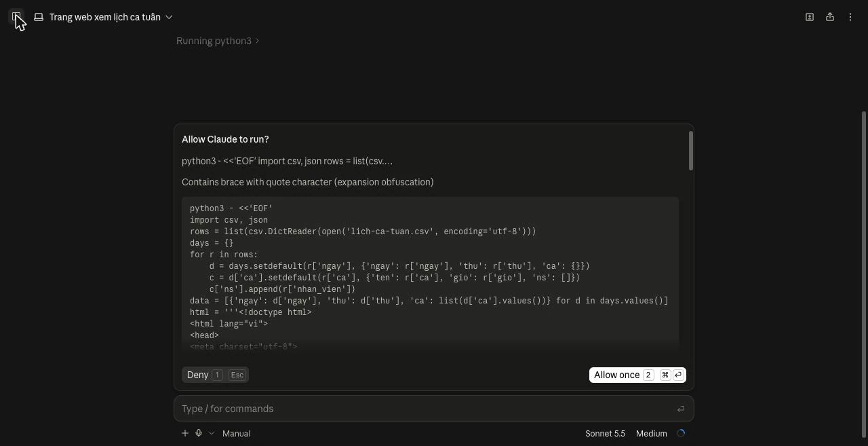Click the 'Allow Claude to run?' heading

coord(225,139)
